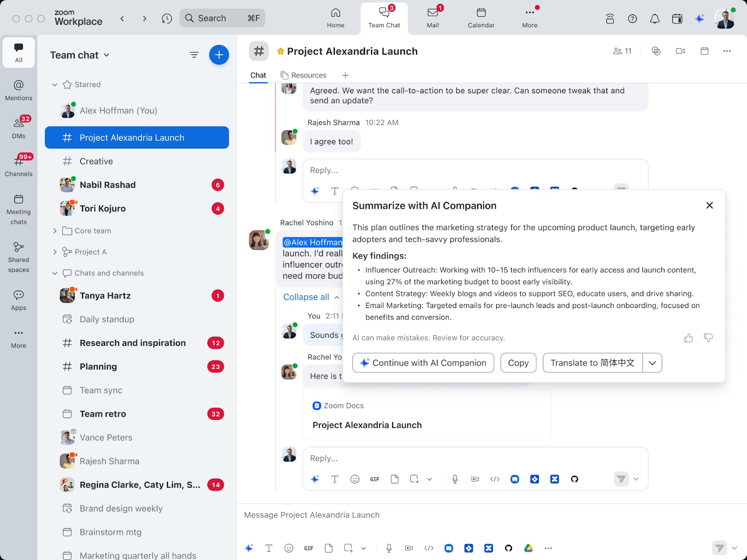
Task: Open the send options chevron in the lower thread reply
Action: [636, 479]
